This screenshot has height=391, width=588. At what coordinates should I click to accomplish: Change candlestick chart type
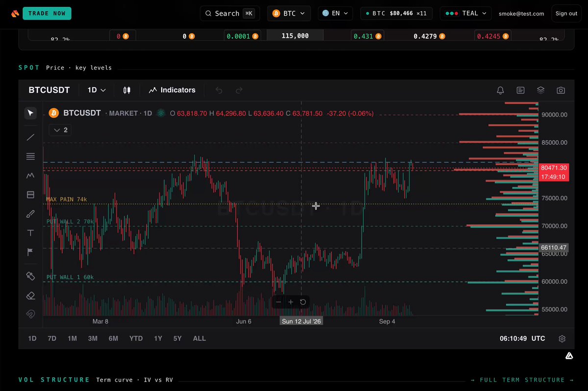tap(127, 90)
